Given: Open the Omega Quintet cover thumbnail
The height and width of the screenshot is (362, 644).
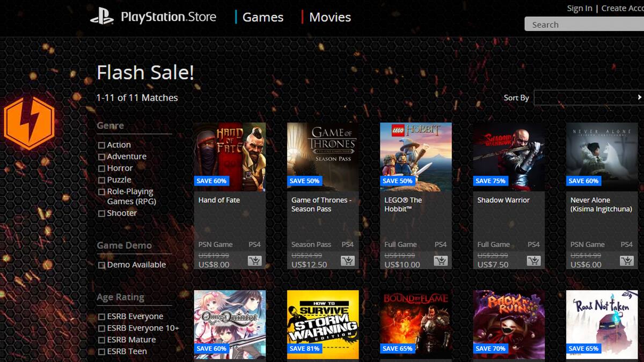Looking at the screenshot, I should coord(230,324).
